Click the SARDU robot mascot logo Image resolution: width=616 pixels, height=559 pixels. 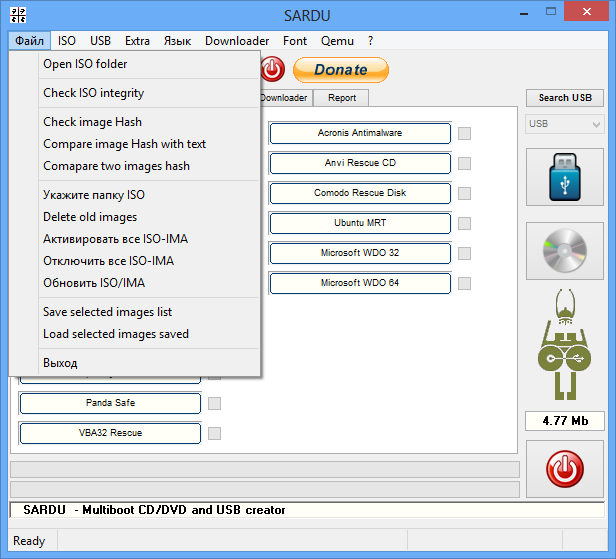(x=565, y=345)
